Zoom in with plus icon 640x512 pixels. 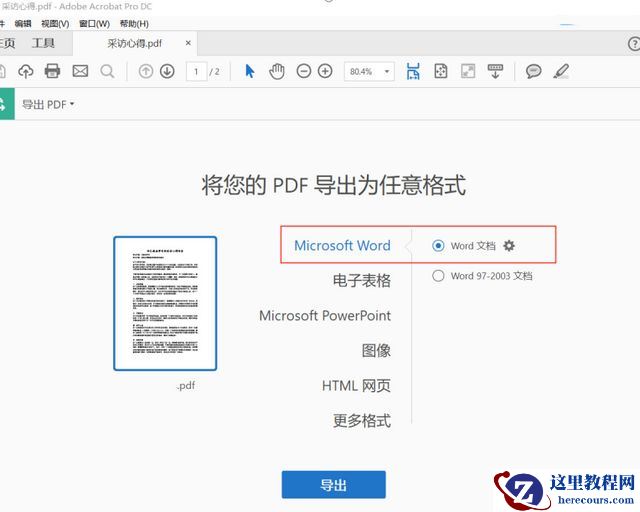pos(325,71)
